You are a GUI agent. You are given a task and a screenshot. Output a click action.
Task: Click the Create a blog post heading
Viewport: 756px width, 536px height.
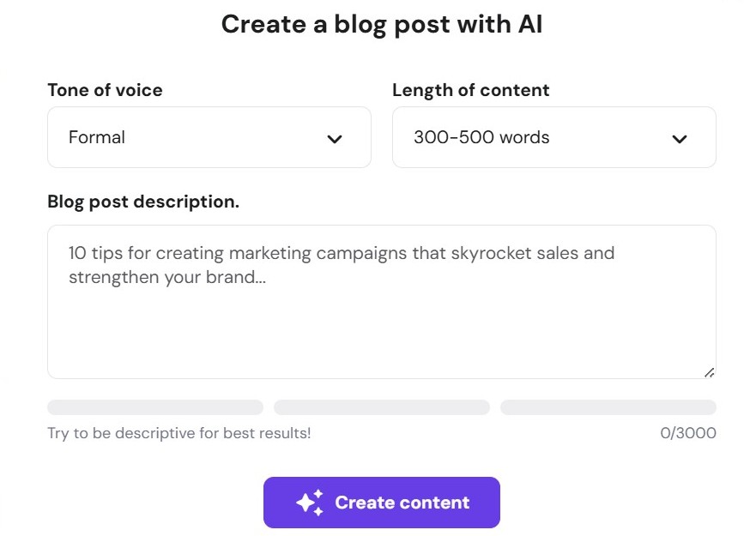[381, 24]
